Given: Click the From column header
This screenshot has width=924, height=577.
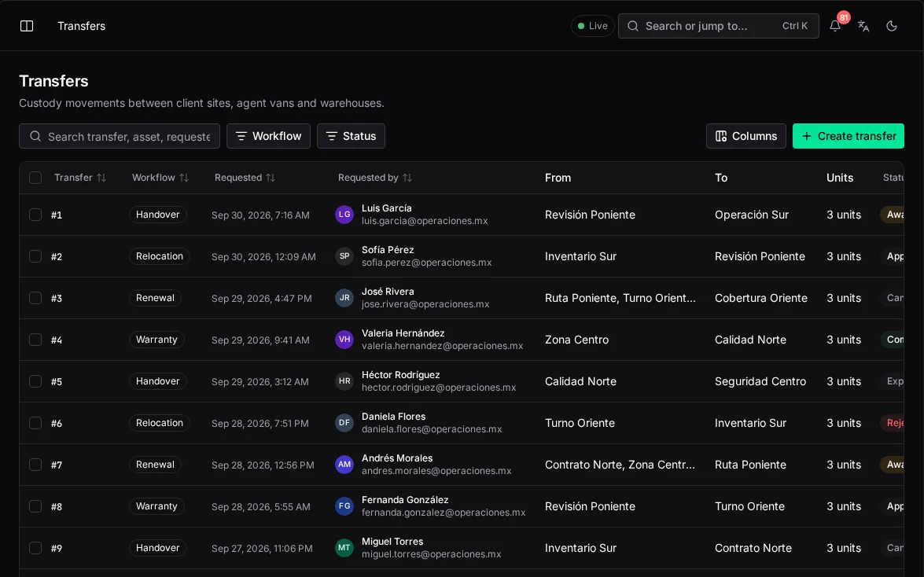Looking at the screenshot, I should [x=558, y=178].
